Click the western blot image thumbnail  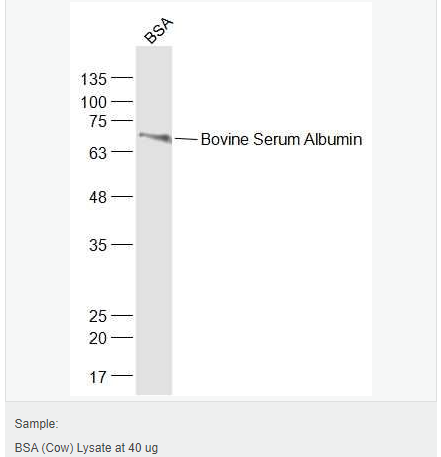[221, 199]
